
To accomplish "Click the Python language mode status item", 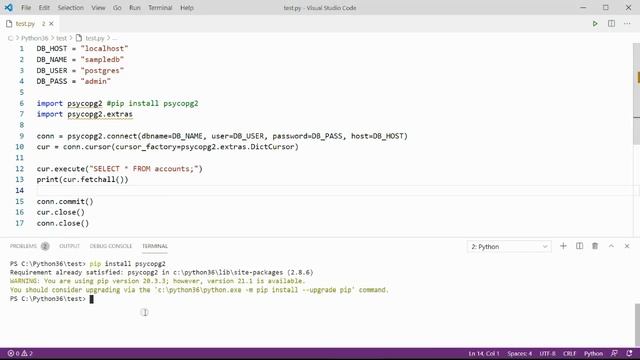I will coord(593,353).
